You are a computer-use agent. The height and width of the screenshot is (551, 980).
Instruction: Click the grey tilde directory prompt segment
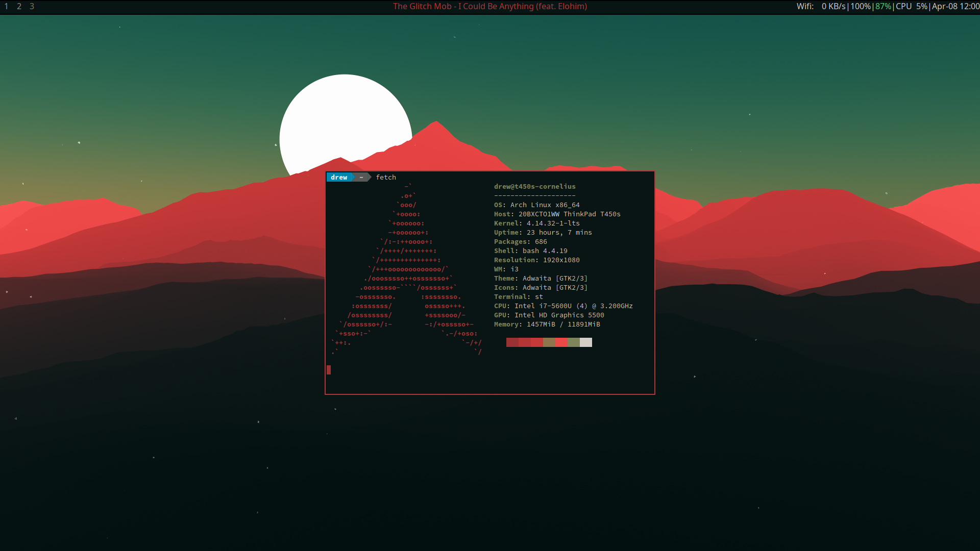point(361,178)
